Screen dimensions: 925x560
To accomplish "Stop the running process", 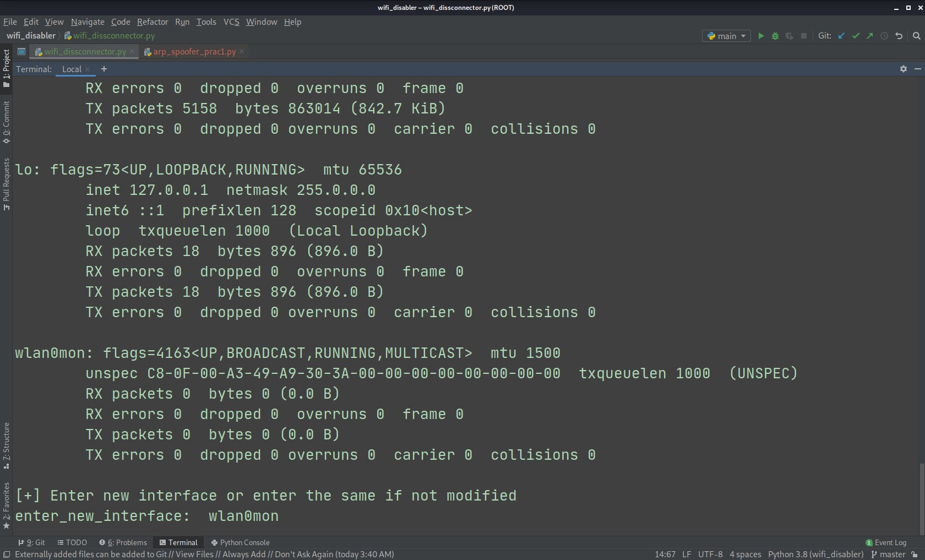I will pyautogui.click(x=804, y=36).
